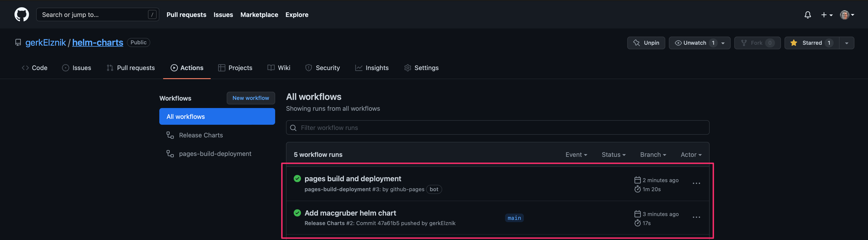868x240 pixels.
Task: Switch to the Code tab
Action: (34, 68)
